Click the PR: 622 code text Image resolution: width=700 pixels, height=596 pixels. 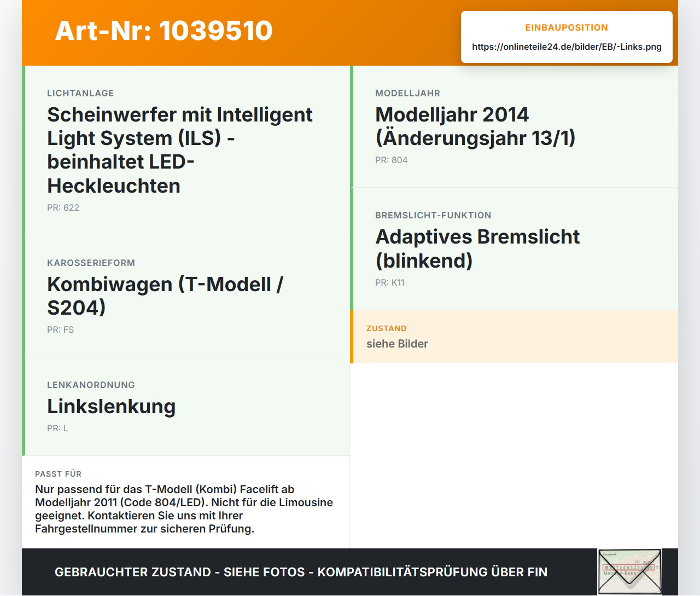(x=63, y=207)
